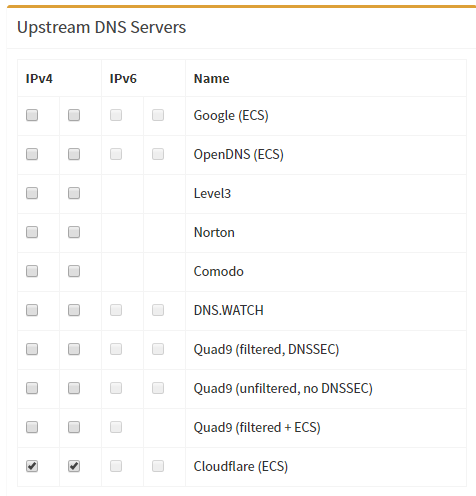Enable first IPv4 box for Quad9 (filtered + ECS)

click(x=32, y=427)
